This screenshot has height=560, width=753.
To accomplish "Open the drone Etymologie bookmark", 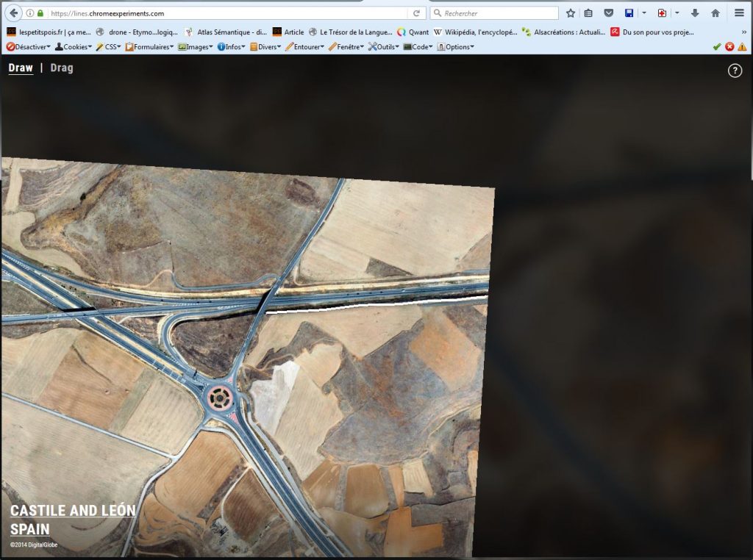I will pos(137,32).
